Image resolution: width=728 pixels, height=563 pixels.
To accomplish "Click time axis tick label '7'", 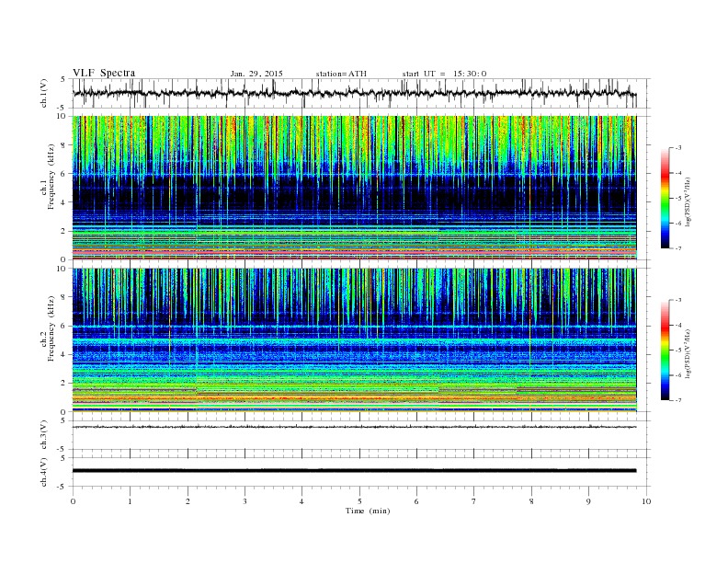I will (474, 501).
